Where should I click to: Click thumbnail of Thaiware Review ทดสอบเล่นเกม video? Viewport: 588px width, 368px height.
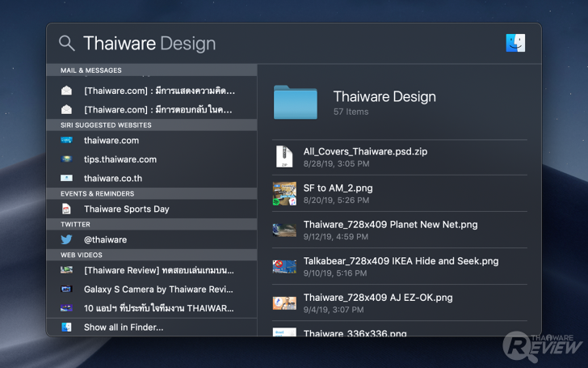click(x=66, y=270)
